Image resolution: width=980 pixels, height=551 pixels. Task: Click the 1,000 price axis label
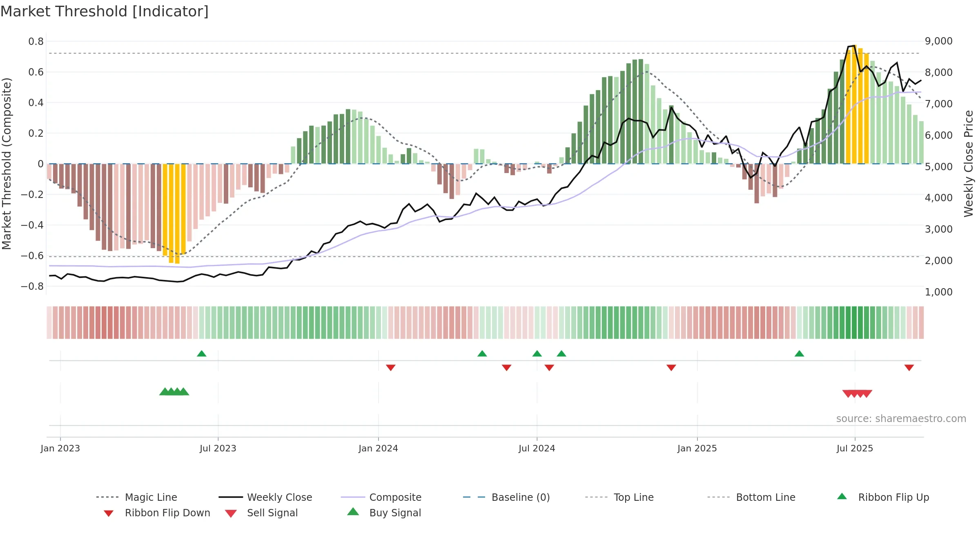click(939, 292)
